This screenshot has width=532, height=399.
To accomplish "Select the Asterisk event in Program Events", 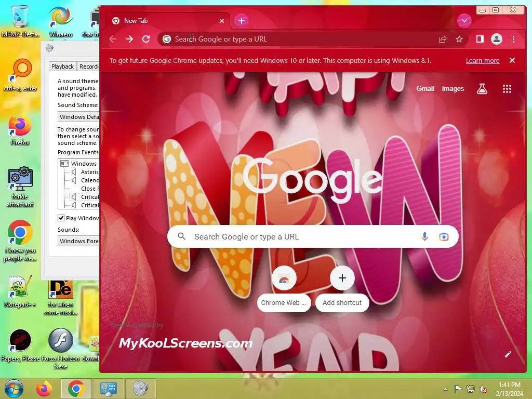I will (x=86, y=172).
